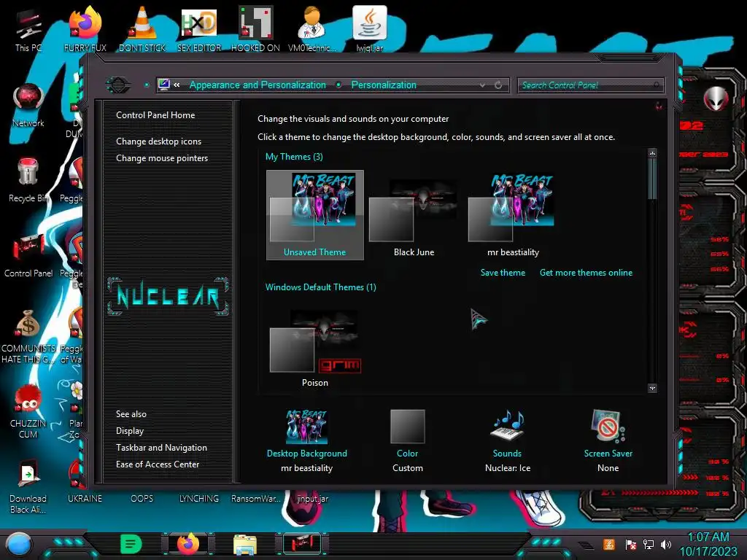
Task: Click the taskbar clock showing 1:07 AM
Action: 708,544
